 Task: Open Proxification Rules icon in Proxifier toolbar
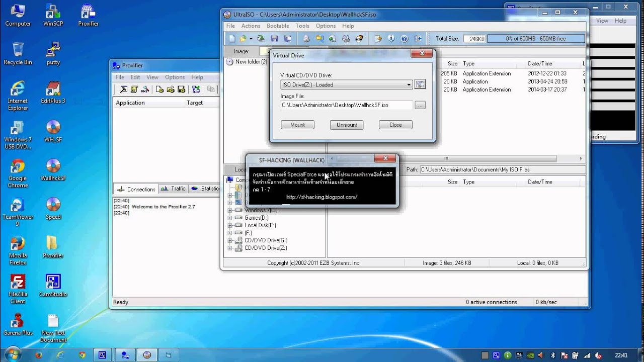coord(123,89)
